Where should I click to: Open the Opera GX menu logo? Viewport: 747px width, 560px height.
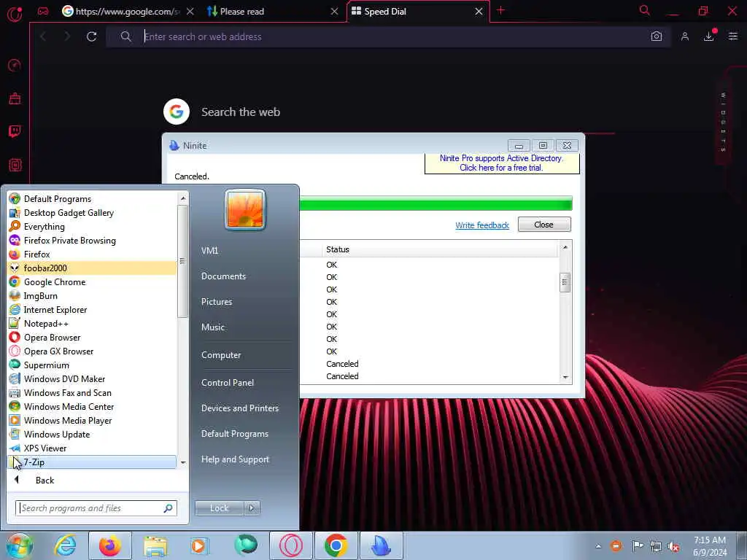15,15
